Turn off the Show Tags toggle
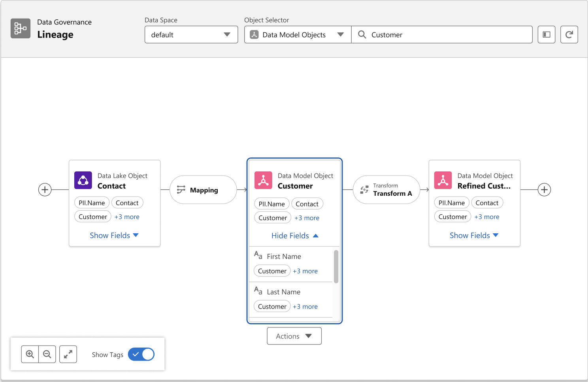The width and height of the screenshot is (588, 382). [x=141, y=354]
